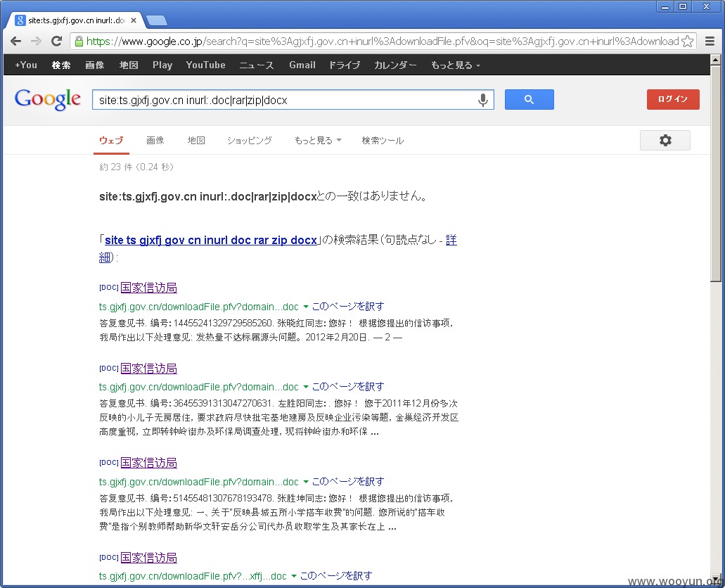This screenshot has height=588, width=725.
Task: Click the browser back arrow
Action: click(15, 41)
